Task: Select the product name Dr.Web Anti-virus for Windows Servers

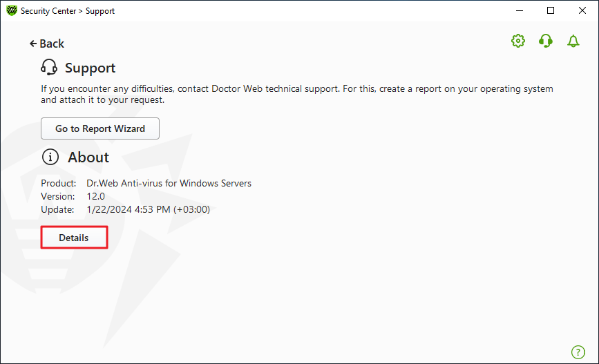Action: pyautogui.click(x=169, y=183)
